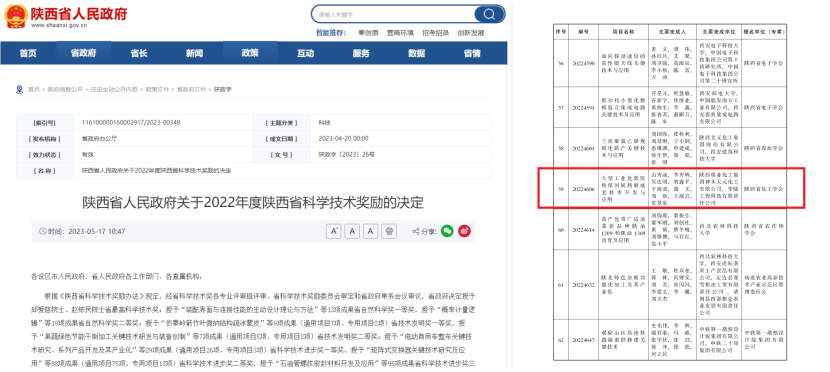Click the keyword search input field

tap(394, 14)
